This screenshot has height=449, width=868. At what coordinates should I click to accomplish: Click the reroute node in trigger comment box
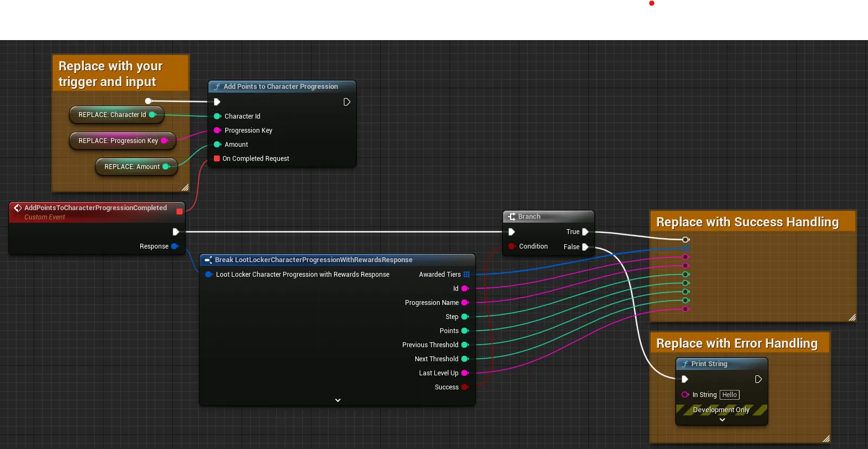(148, 101)
